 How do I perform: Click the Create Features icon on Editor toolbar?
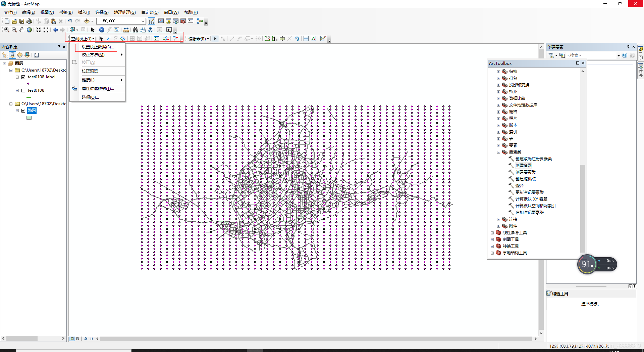coord(323,39)
